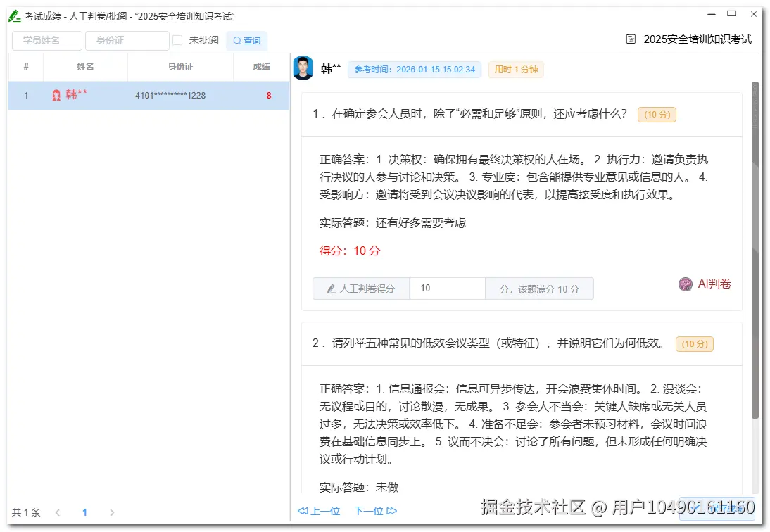Click the (10 分) score tag on question 1
The image size is (770, 532).
(x=656, y=114)
